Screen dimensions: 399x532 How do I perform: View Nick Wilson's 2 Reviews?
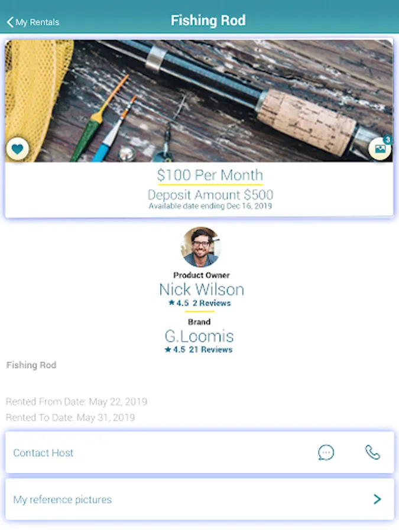tap(212, 303)
